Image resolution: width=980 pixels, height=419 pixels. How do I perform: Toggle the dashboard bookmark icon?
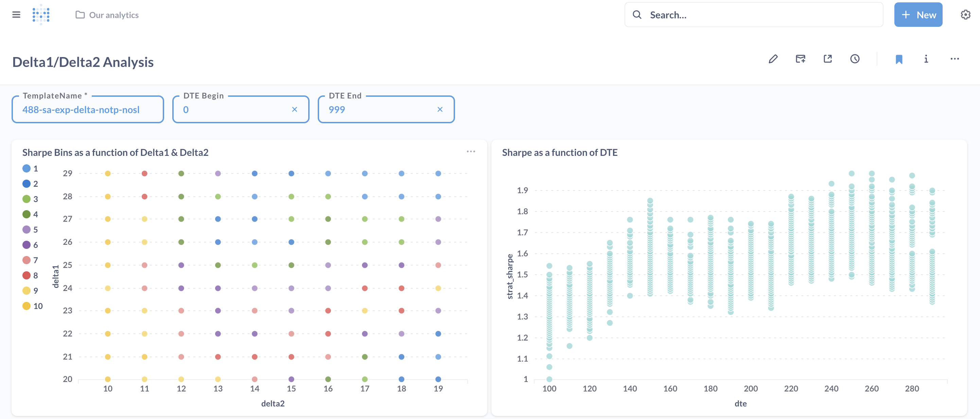click(898, 59)
